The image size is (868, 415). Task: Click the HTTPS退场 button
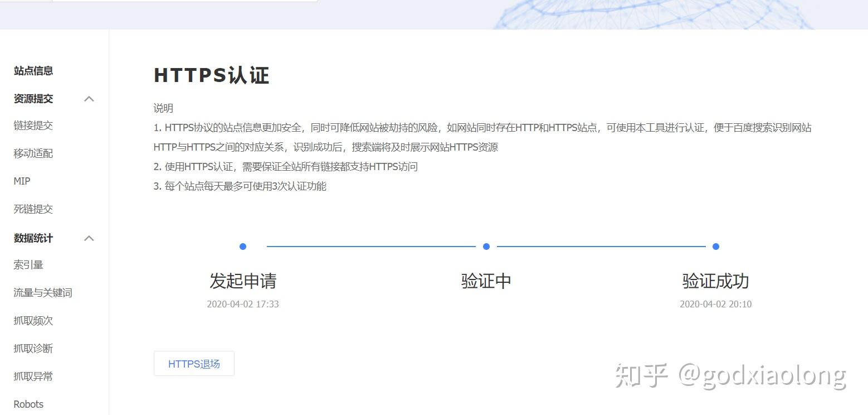(193, 363)
